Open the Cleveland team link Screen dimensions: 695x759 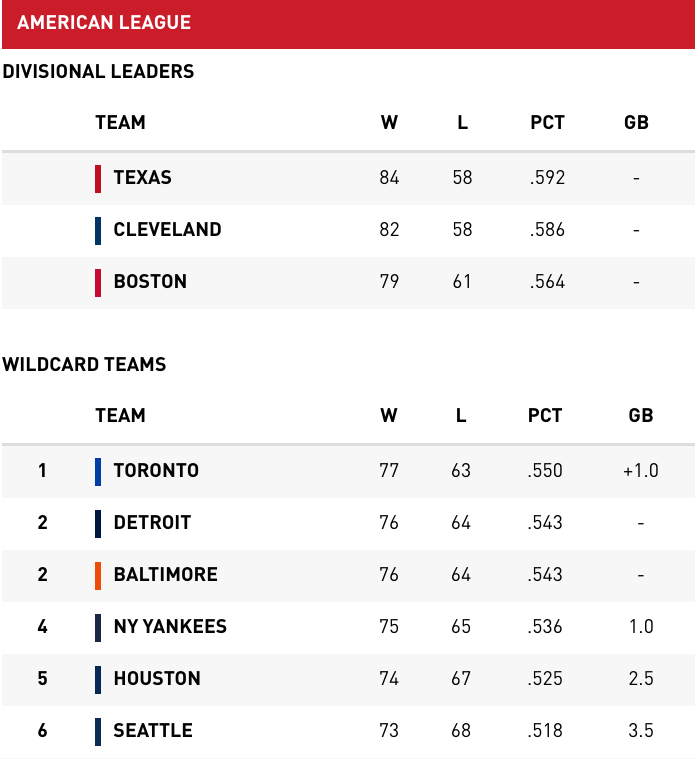click(167, 229)
